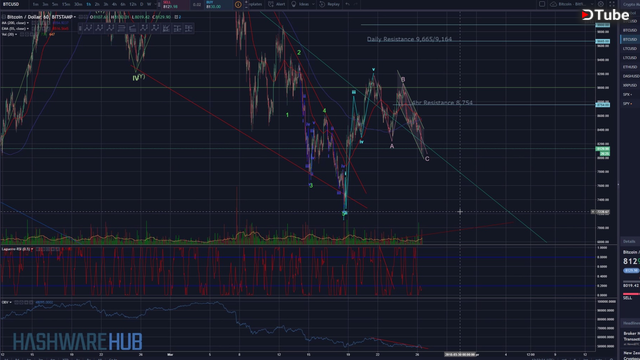Image resolution: width=640 pixels, height=360 pixels.
Task: Select the 15m timeframe
Action: [x=66, y=4]
